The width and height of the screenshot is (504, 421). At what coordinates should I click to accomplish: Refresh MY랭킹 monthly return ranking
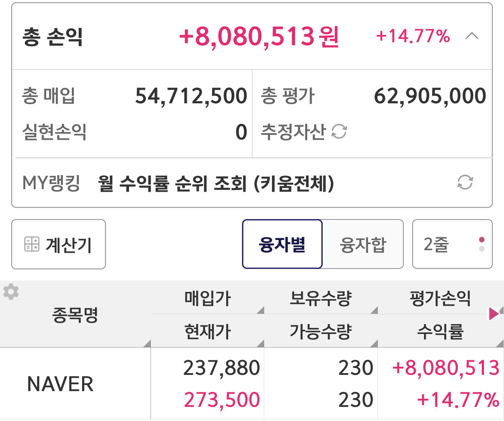point(465,182)
